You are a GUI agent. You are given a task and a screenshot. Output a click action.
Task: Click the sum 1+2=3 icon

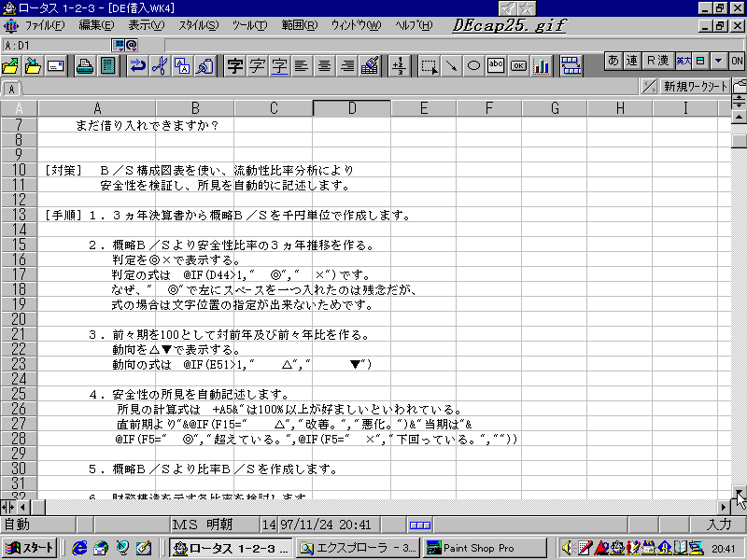coord(400,65)
